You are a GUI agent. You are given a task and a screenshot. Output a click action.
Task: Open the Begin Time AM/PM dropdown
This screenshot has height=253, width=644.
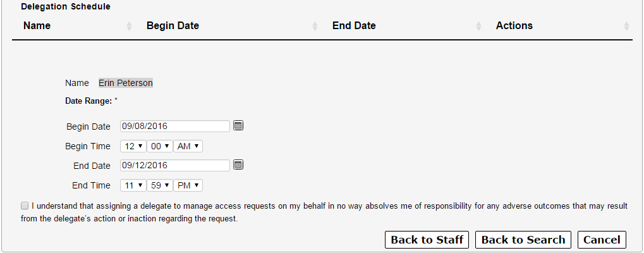pyautogui.click(x=188, y=146)
